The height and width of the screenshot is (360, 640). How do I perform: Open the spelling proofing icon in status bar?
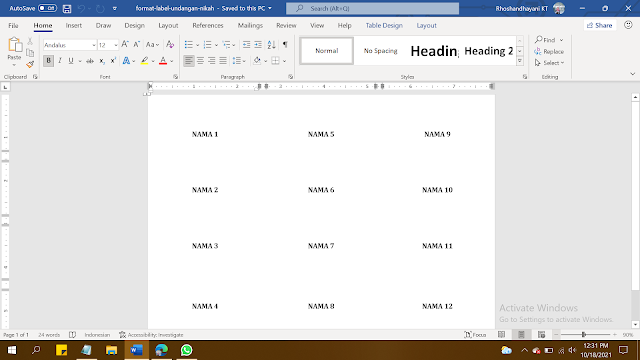click(72, 335)
